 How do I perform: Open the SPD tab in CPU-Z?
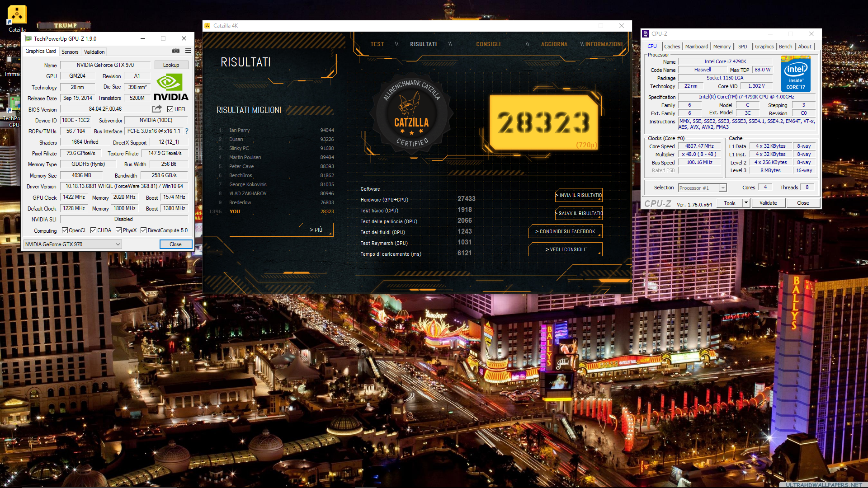[x=742, y=47]
